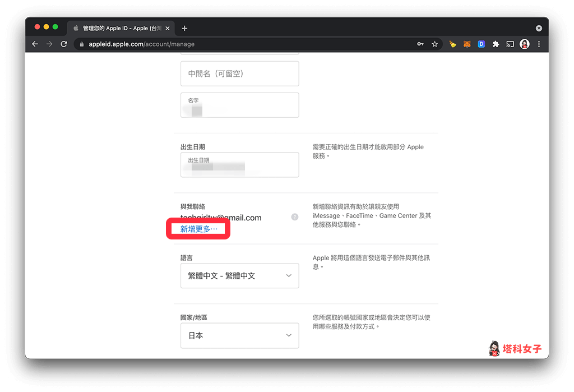Go back using the browser back arrow
Image resolution: width=574 pixels, height=392 pixels.
(35, 44)
